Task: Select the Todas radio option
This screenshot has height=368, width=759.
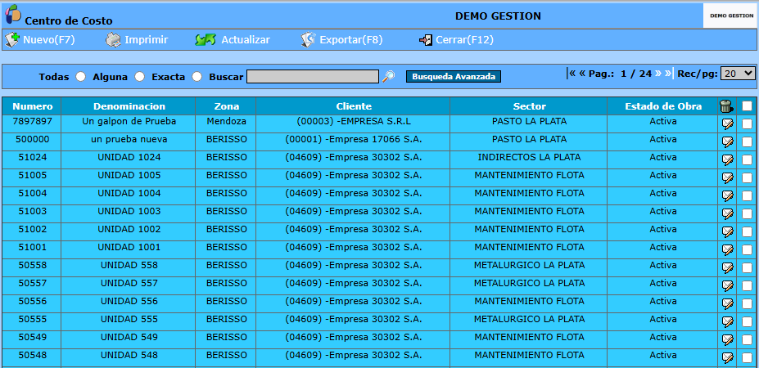Action: [81, 77]
